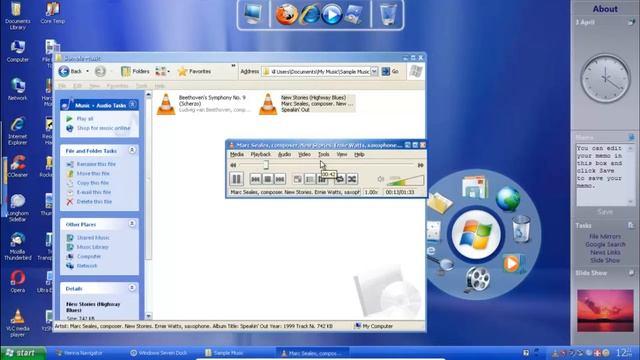Collapse Music and Audio Tasks panel
This screenshot has height=360, width=640.
132,105
